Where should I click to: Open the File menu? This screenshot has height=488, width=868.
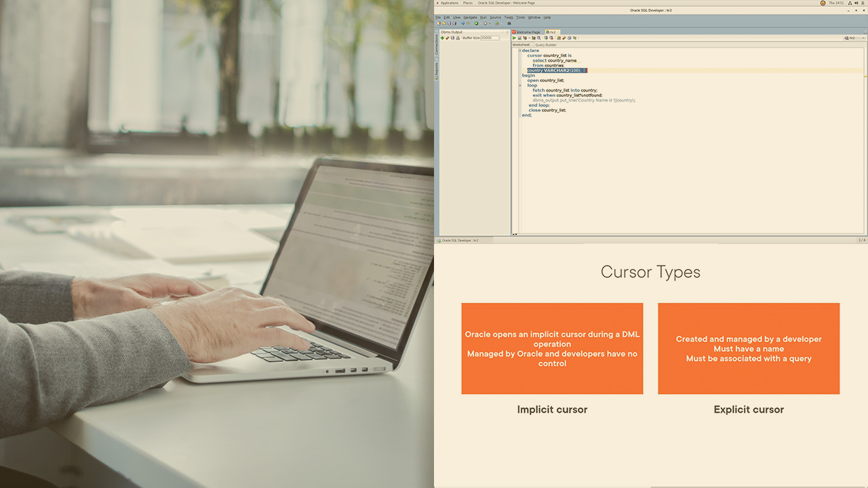pyautogui.click(x=437, y=18)
